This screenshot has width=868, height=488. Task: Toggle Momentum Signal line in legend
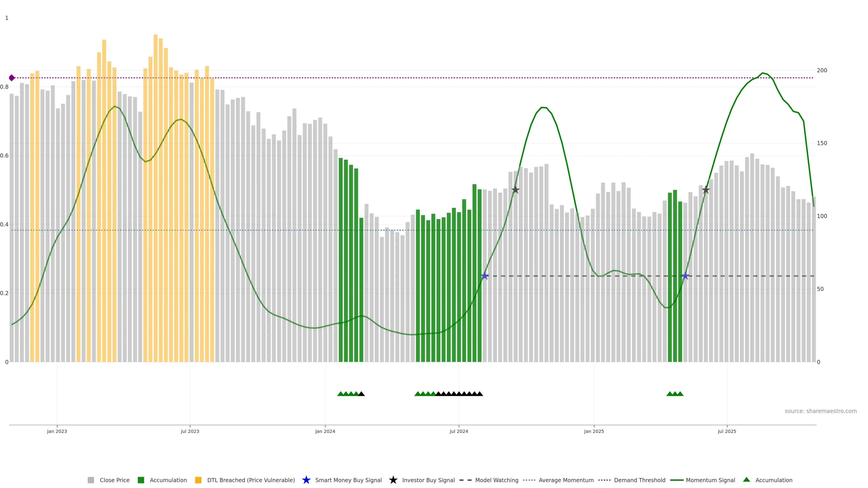tap(710, 480)
